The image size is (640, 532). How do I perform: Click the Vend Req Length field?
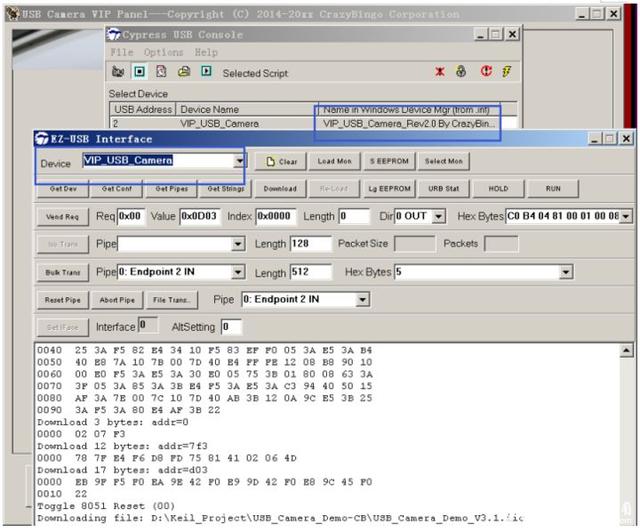click(x=354, y=216)
